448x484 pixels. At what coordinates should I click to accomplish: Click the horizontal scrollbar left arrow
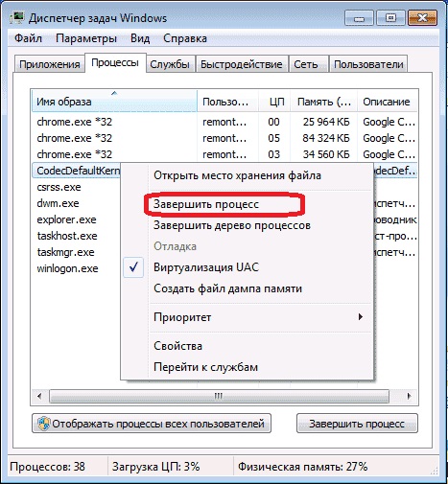pyautogui.click(x=39, y=396)
